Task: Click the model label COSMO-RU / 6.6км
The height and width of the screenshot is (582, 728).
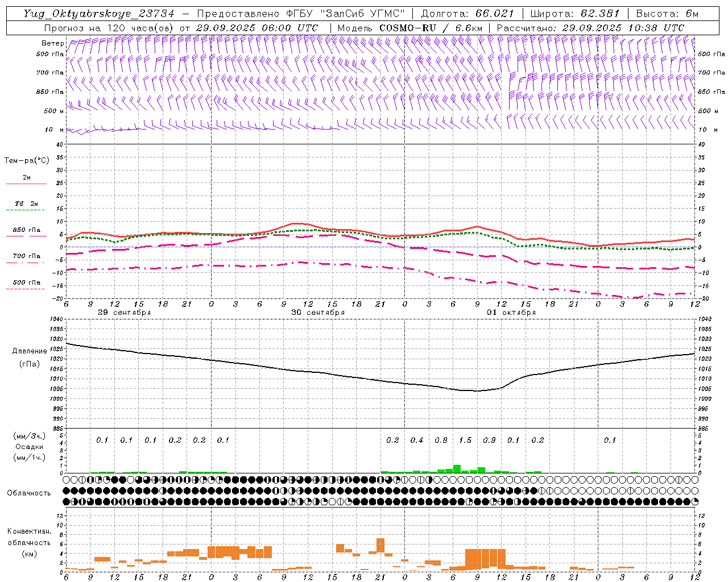Action: [431, 28]
